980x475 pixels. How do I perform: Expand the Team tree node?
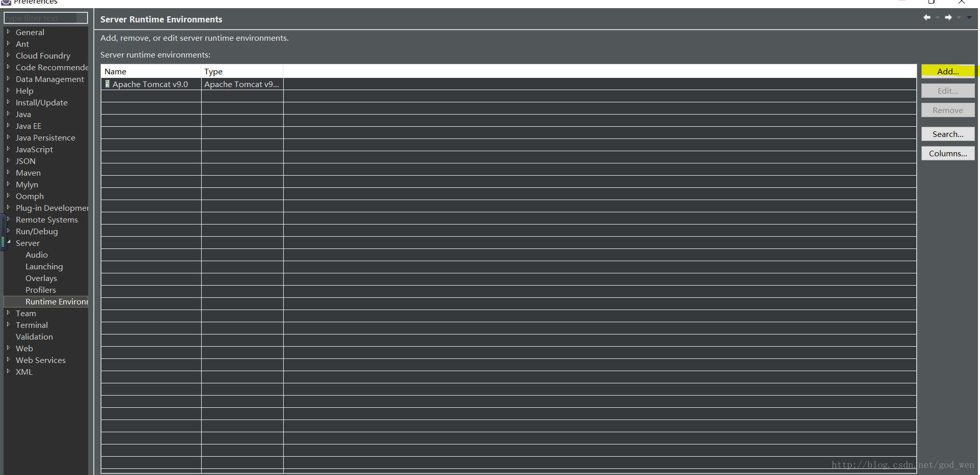[8, 313]
